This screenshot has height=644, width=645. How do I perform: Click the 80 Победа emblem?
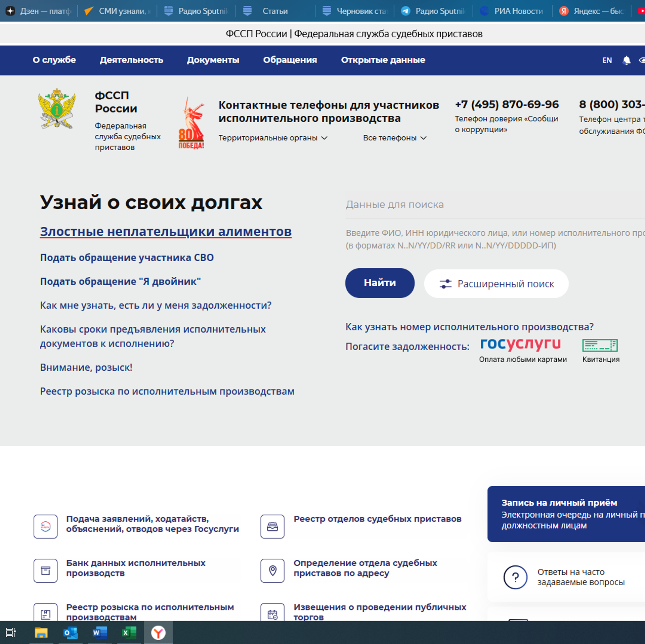(x=191, y=123)
